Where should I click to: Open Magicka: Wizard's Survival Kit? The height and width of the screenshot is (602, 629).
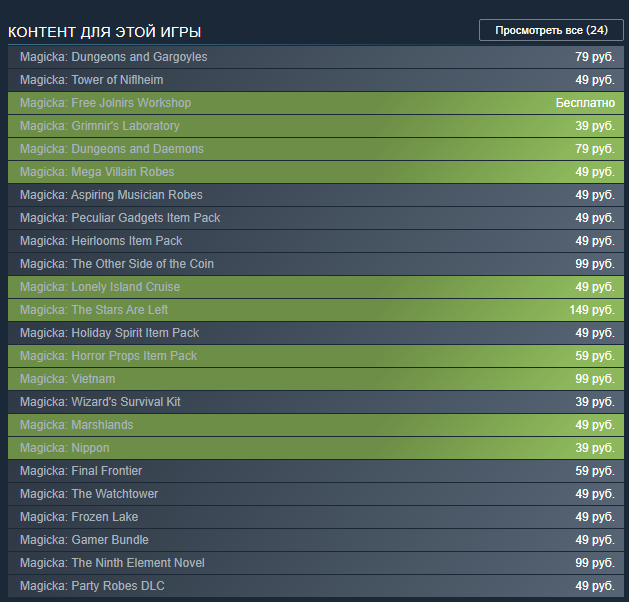pyautogui.click(x=316, y=402)
